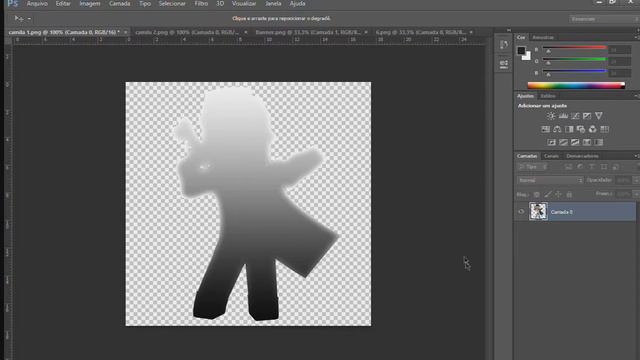640x360 pixels.
Task: Open the Ajuda menu
Action: tap(297, 4)
